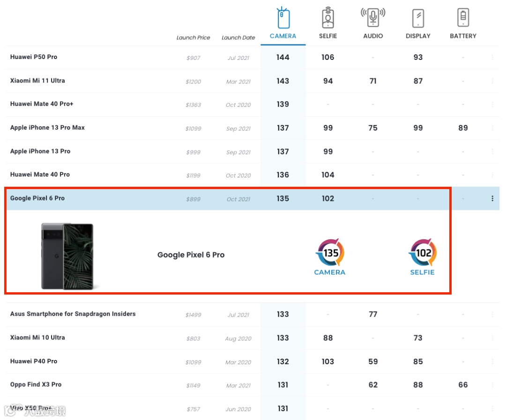506x420 pixels.
Task: Click the Jun 2020 launch date
Action: tap(238, 409)
